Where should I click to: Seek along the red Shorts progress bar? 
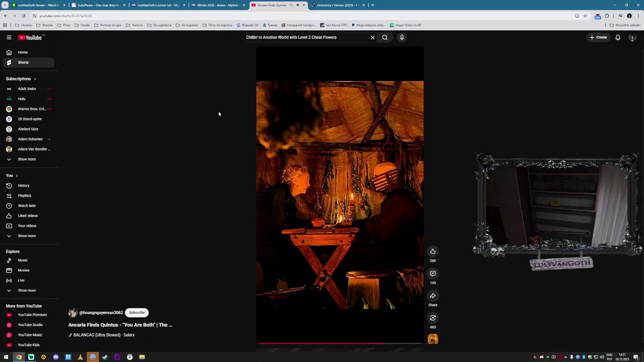pyautogui.click(x=340, y=343)
